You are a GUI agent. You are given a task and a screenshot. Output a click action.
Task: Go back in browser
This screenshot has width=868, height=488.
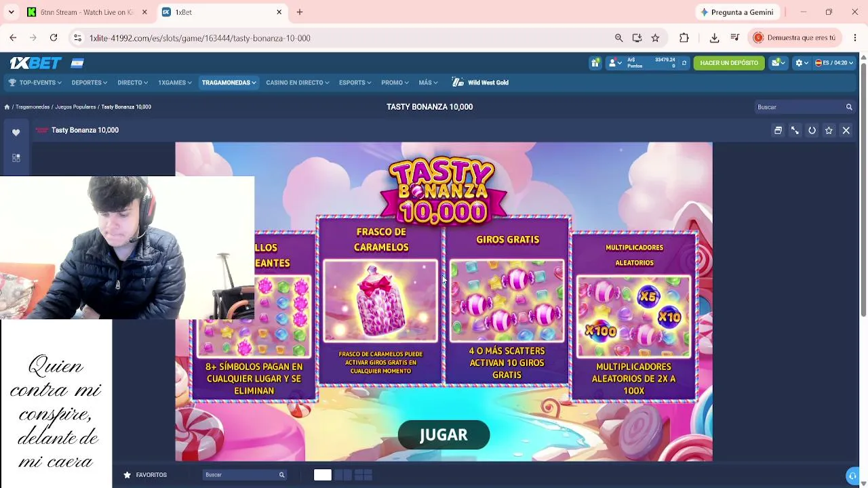click(13, 38)
